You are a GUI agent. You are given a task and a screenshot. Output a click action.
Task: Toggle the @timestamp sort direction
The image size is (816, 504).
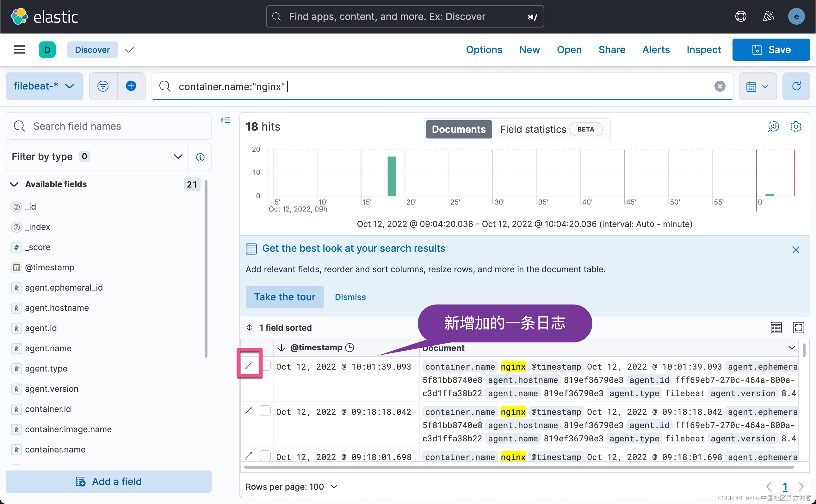(x=282, y=347)
